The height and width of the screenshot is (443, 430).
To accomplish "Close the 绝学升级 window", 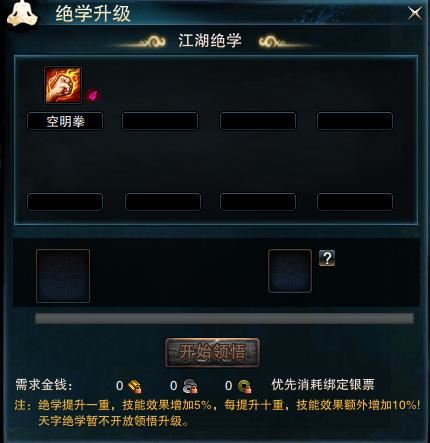I will tap(415, 13).
